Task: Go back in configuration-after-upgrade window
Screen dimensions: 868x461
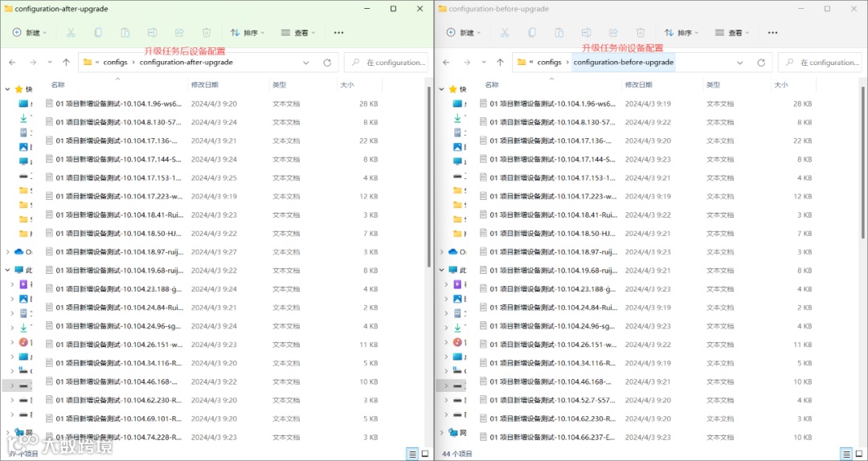Action: [x=13, y=63]
